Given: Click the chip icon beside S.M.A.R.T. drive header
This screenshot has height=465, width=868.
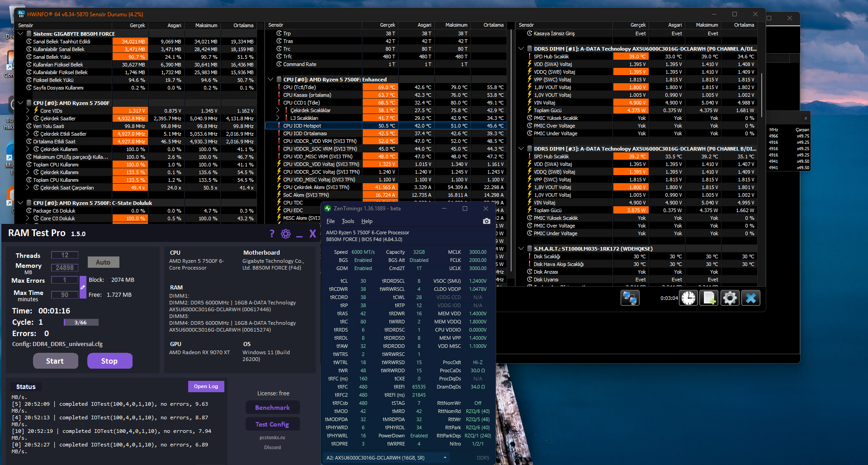Looking at the screenshot, I should (x=529, y=248).
